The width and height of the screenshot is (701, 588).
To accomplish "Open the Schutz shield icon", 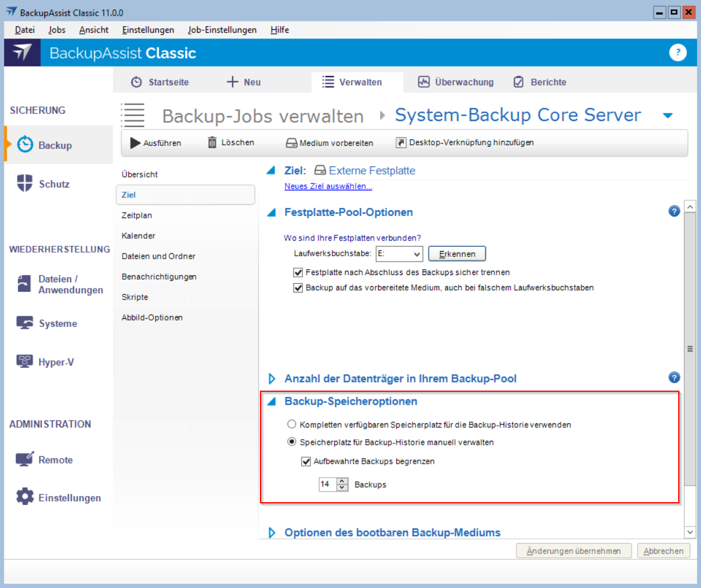I will pos(25,183).
